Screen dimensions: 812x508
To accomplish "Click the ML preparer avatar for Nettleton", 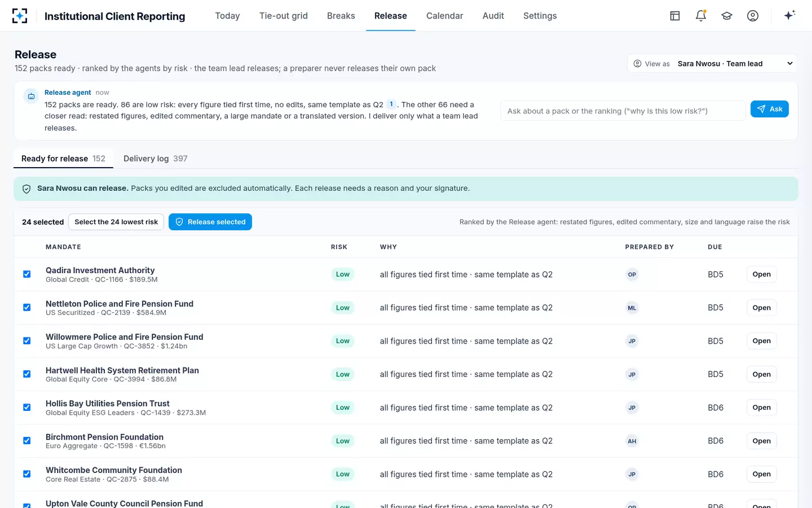I will [632, 308].
